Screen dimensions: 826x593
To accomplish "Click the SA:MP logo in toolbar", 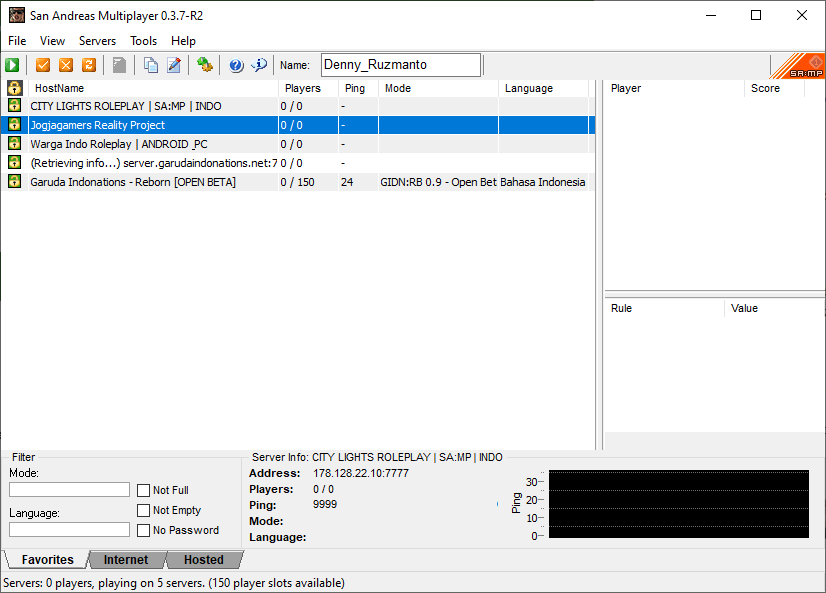I will pos(798,66).
